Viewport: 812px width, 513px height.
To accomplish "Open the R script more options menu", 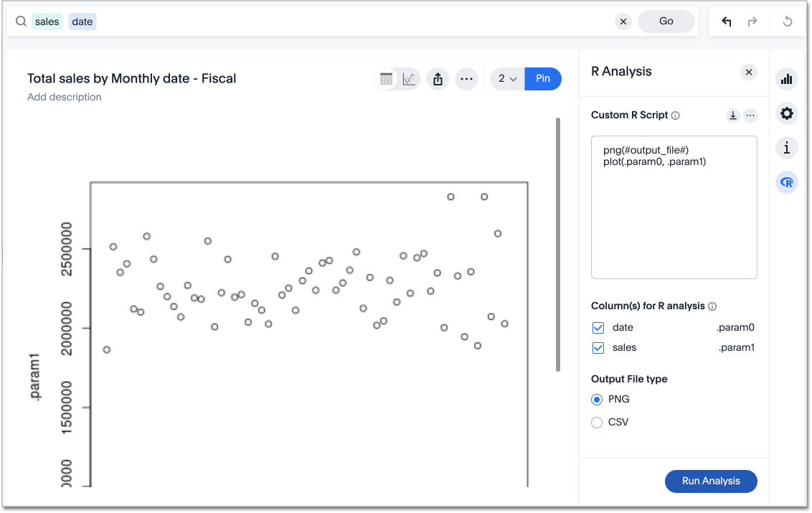I will click(x=750, y=115).
